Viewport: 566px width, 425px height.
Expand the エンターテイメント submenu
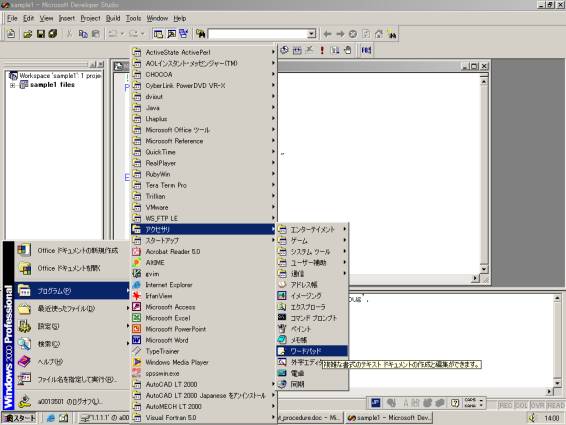click(x=312, y=229)
